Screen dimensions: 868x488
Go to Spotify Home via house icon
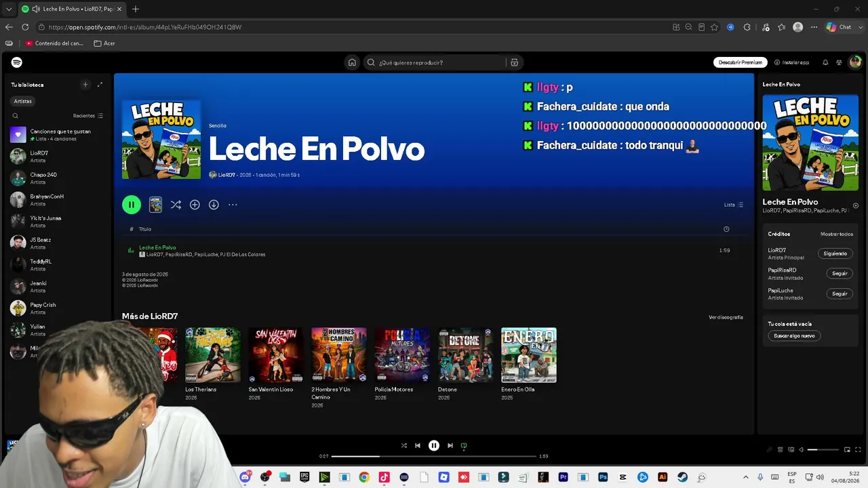click(352, 62)
